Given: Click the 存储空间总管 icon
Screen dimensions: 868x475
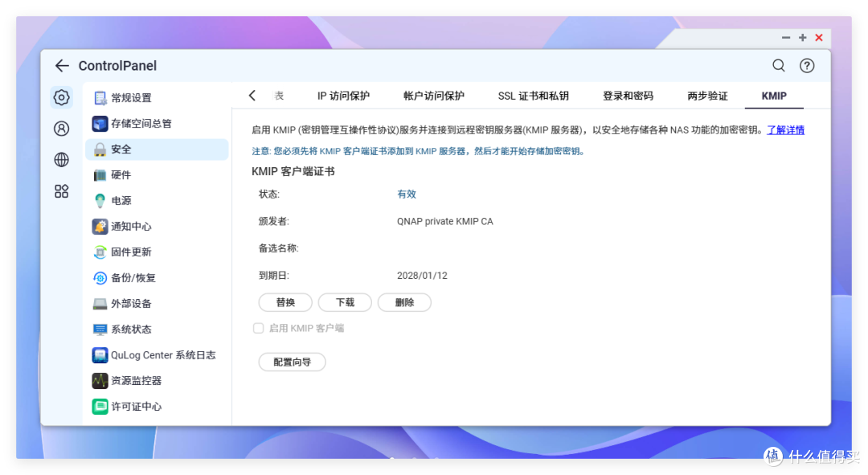Looking at the screenshot, I should (x=100, y=124).
